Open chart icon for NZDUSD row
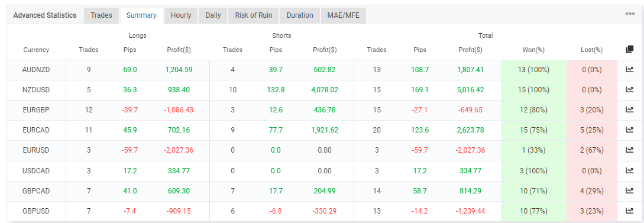The height and width of the screenshot is (223, 644). [629, 89]
